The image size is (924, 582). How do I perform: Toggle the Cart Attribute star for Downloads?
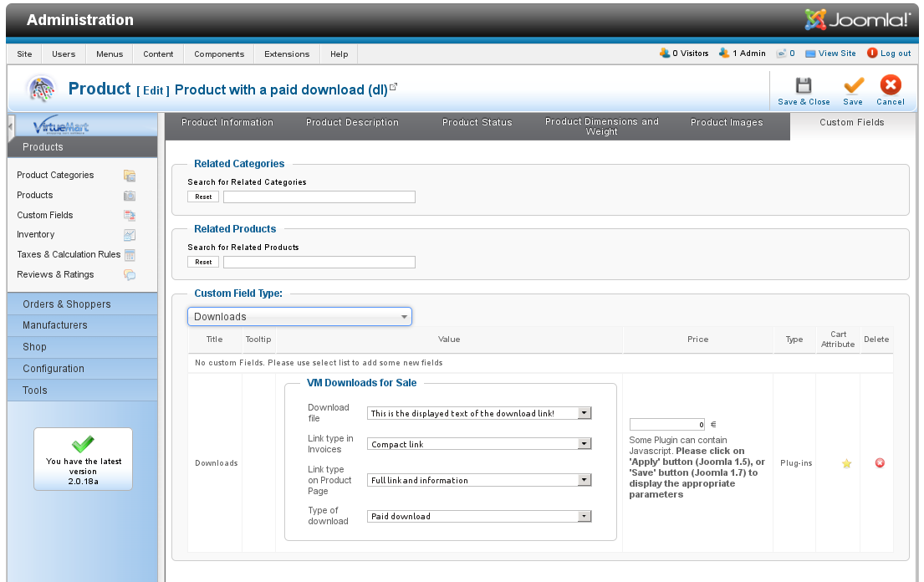(846, 463)
